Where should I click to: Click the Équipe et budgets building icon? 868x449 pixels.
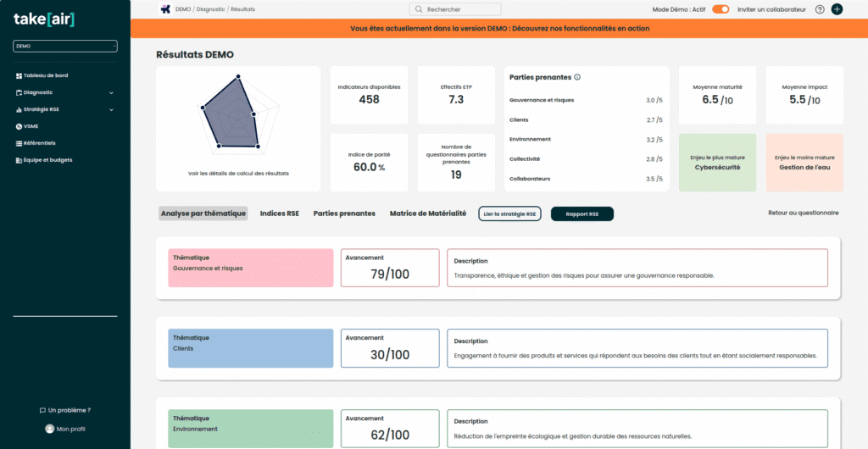19,160
